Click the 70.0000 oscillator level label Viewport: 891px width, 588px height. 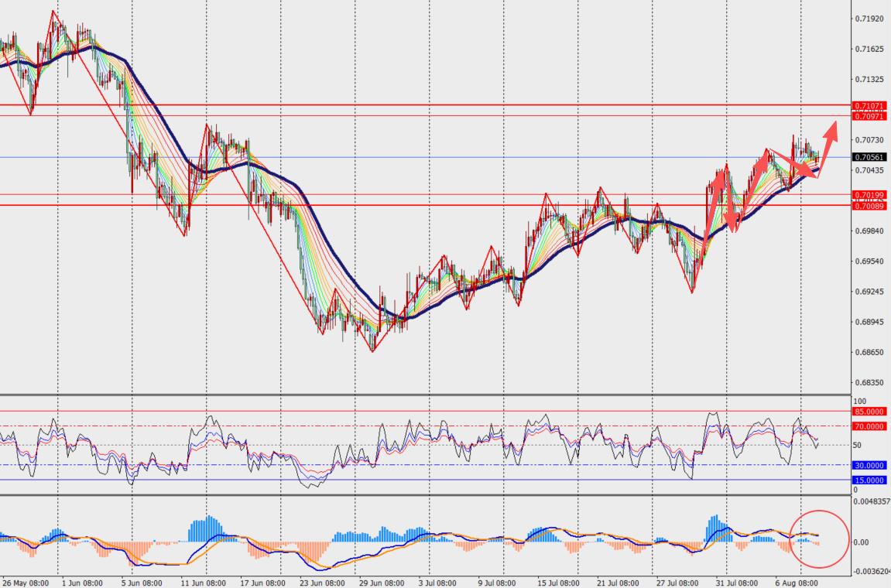pos(869,426)
